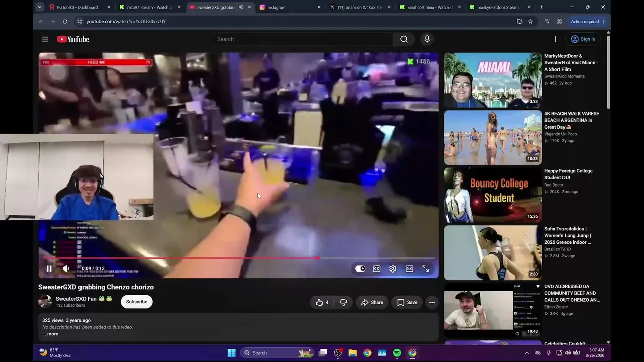
Task: Show hidden system tray icons
Action: [x=527, y=353]
